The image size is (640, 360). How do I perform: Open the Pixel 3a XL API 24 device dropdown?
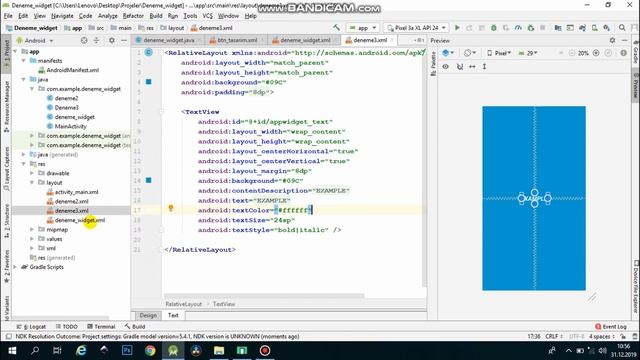[416, 28]
